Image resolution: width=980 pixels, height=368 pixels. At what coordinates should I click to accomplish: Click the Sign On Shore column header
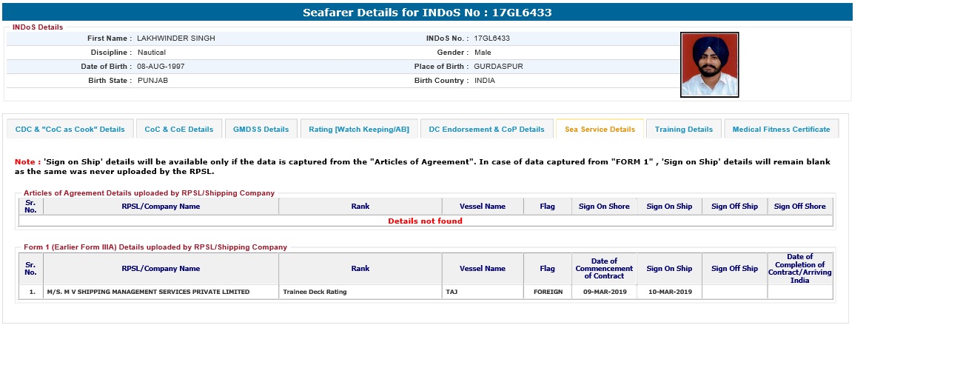click(604, 207)
